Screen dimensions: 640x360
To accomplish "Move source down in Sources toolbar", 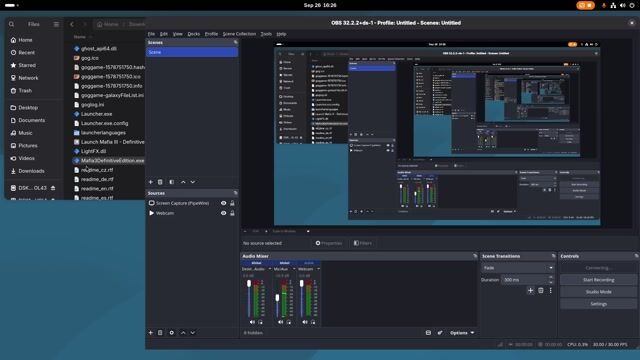I will pyautogui.click(x=193, y=333).
